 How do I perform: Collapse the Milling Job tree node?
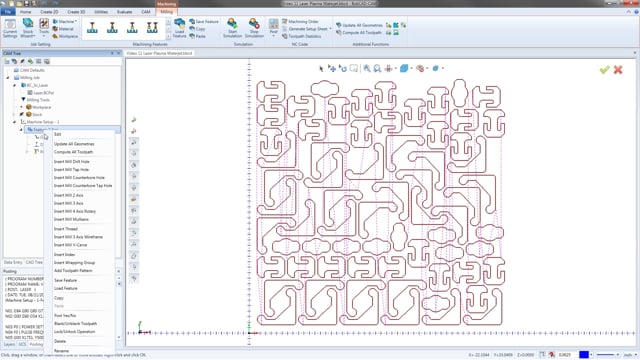[x=8, y=78]
